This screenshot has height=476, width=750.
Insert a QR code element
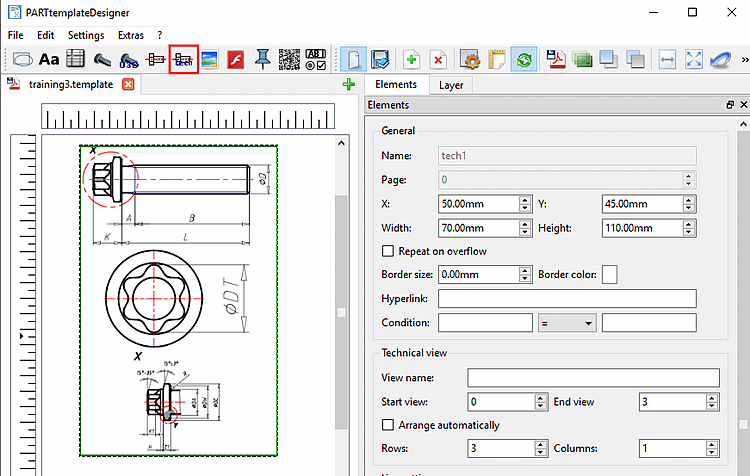point(289,60)
